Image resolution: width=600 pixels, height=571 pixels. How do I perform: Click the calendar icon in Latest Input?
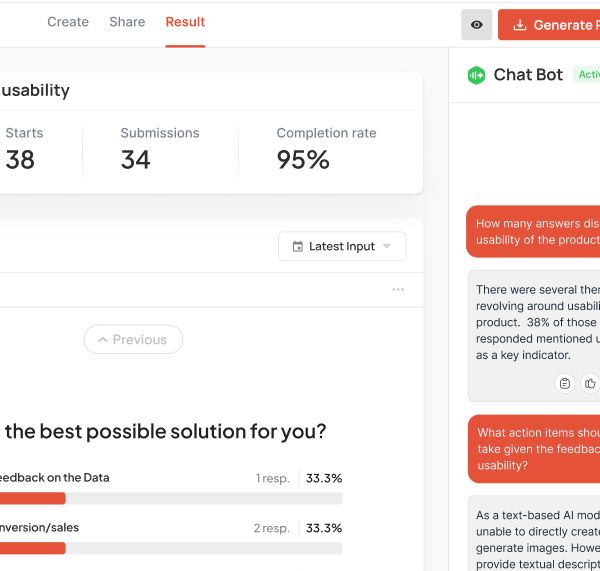[x=297, y=247]
